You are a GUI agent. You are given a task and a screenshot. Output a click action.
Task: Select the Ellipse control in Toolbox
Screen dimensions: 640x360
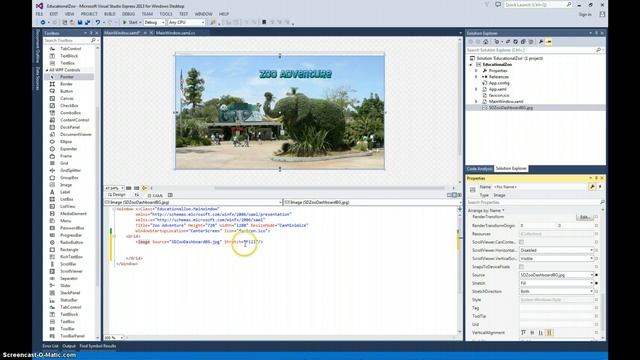(x=69, y=142)
